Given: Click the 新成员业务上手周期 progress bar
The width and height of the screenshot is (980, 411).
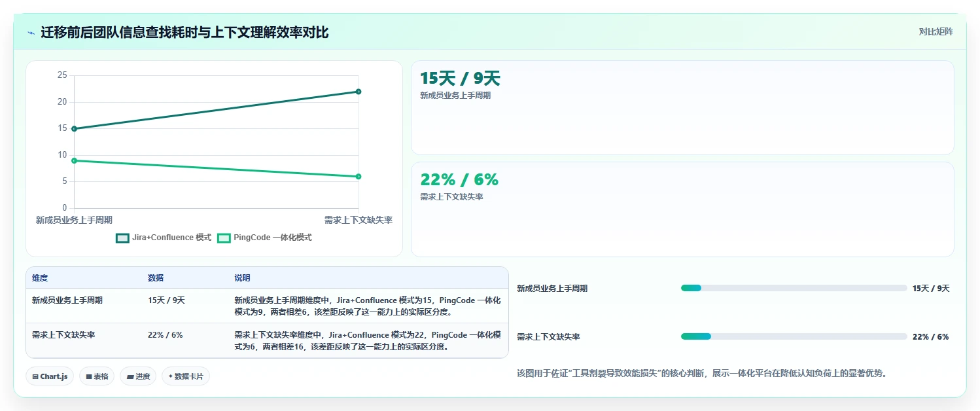Looking at the screenshot, I should pyautogui.click(x=794, y=288).
